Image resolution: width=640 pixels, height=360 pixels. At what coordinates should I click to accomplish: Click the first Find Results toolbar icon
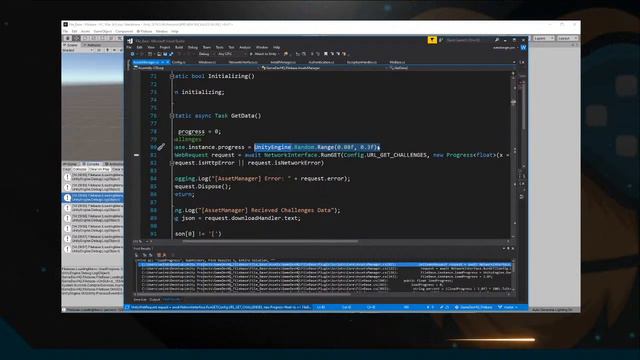pyautogui.click(x=137, y=255)
